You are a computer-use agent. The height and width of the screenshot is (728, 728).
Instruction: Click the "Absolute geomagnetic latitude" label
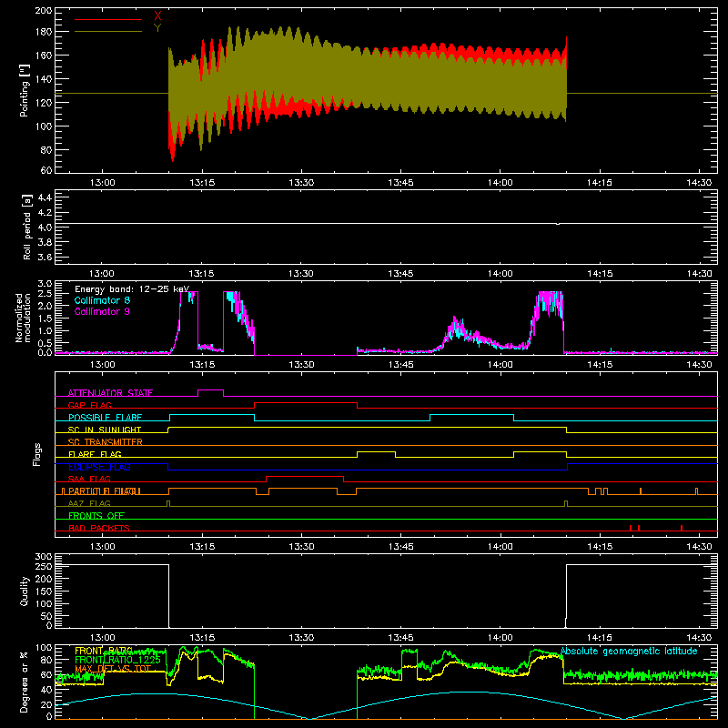[629, 651]
